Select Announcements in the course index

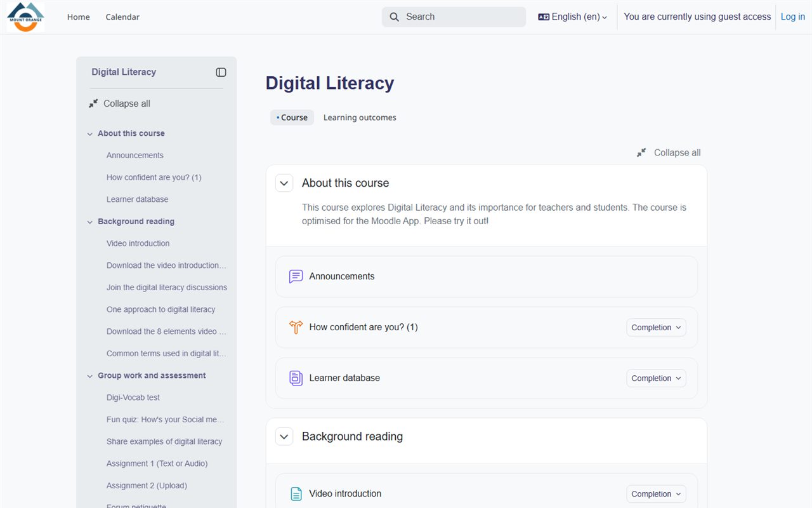click(x=135, y=156)
